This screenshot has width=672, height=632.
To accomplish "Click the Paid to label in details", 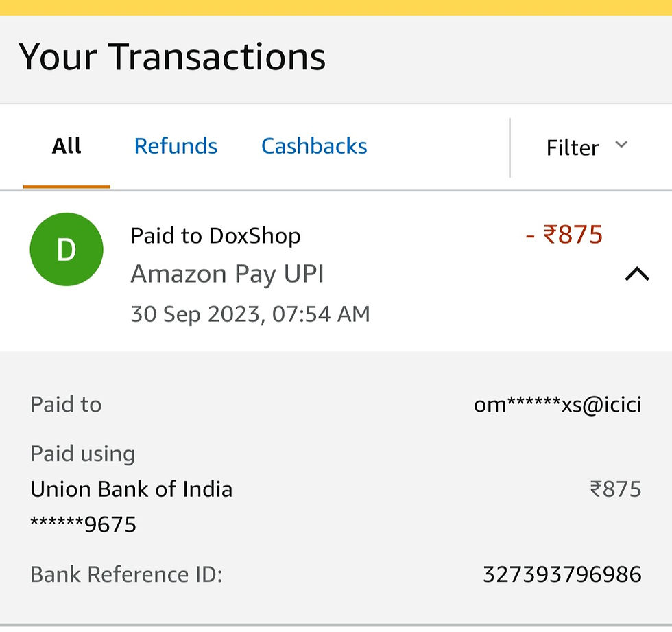I will tap(66, 405).
